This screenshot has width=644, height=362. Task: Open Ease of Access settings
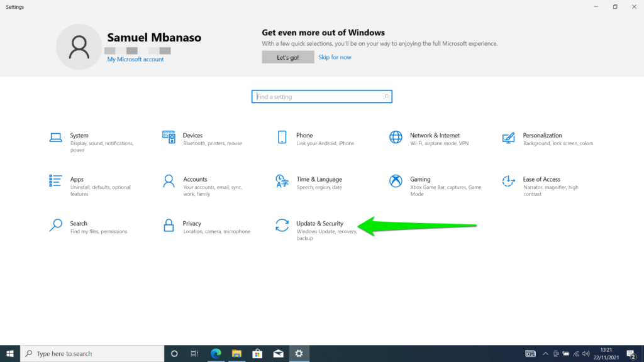541,183
